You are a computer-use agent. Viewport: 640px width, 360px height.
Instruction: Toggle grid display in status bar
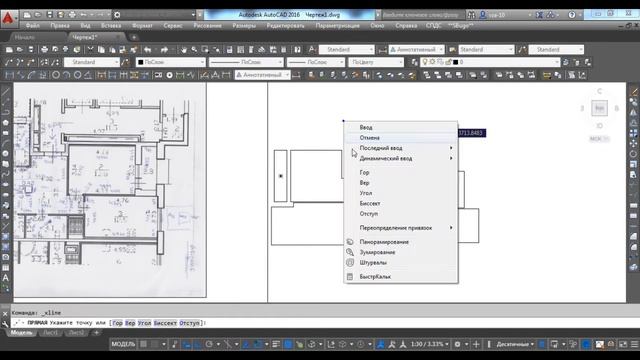pyautogui.click(x=143, y=344)
